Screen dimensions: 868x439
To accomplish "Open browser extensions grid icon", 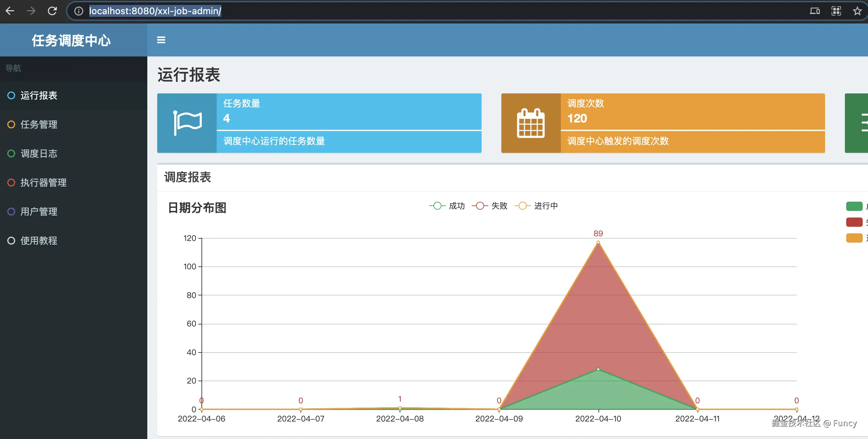I will click(836, 11).
